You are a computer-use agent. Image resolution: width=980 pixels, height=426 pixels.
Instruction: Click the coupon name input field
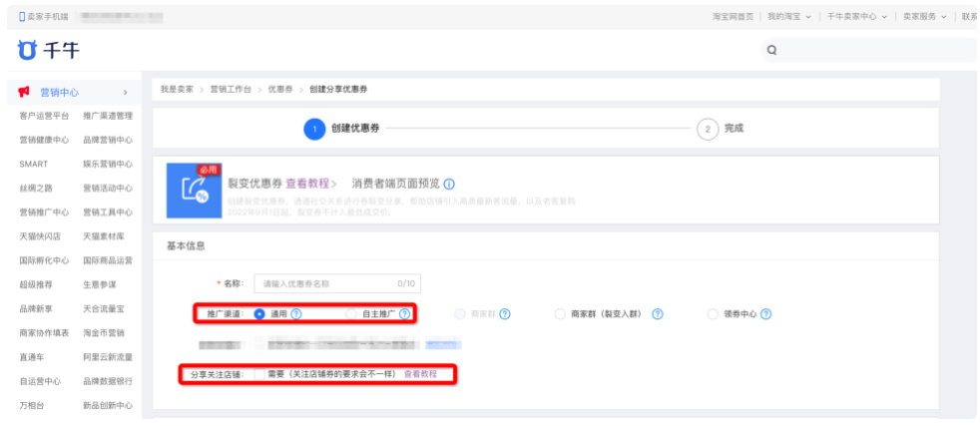point(337,283)
